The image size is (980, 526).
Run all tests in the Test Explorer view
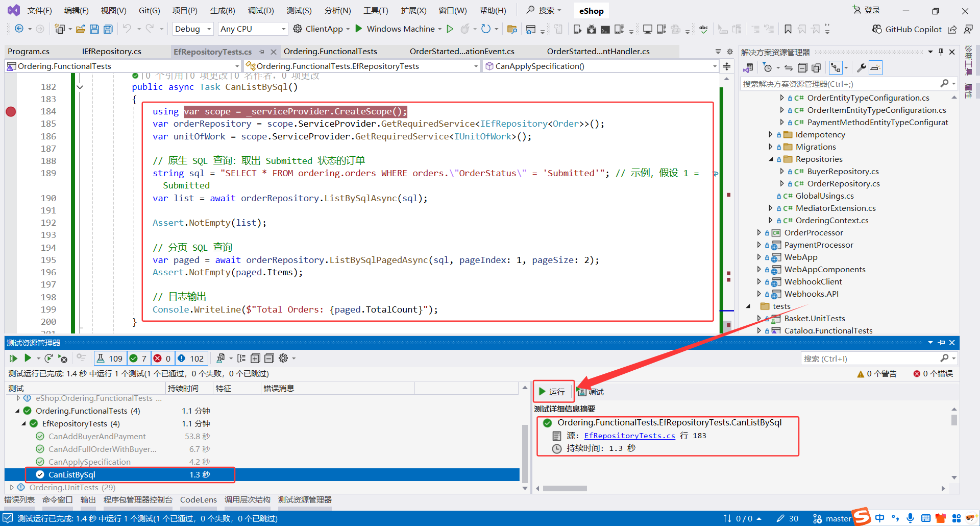pyautogui.click(x=13, y=358)
